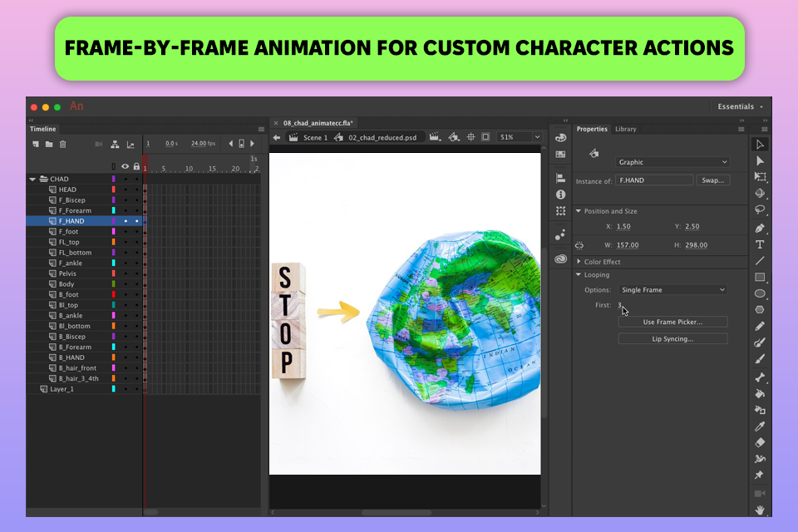Toggle the layer parenting view icon

click(x=115, y=145)
